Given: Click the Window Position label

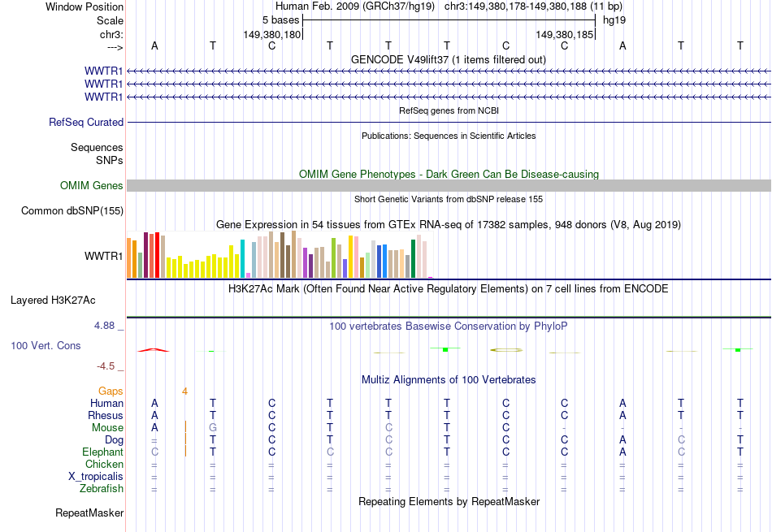Looking at the screenshot, I should click(x=85, y=6).
